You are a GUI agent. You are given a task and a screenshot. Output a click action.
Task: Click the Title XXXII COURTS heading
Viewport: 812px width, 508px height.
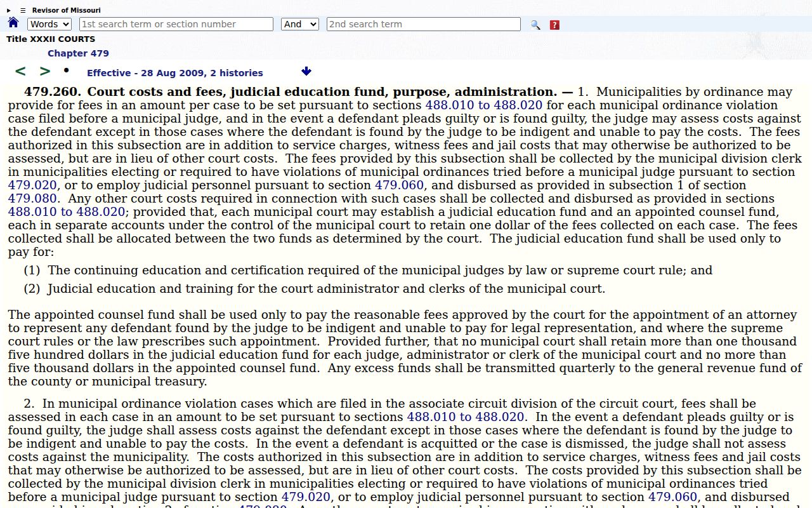point(51,39)
